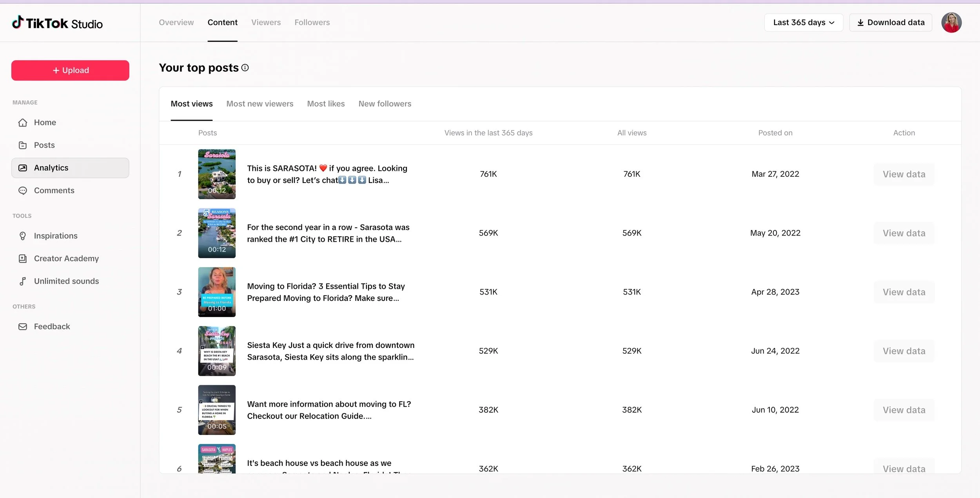The image size is (980, 498).
Task: Open the Moving to Florida video thumbnail
Action: click(217, 292)
